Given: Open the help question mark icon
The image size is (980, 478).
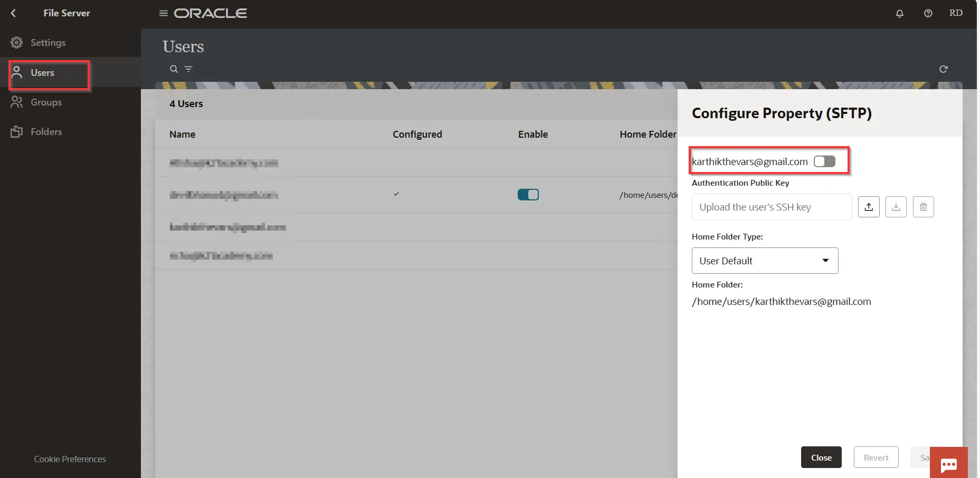Looking at the screenshot, I should [928, 14].
